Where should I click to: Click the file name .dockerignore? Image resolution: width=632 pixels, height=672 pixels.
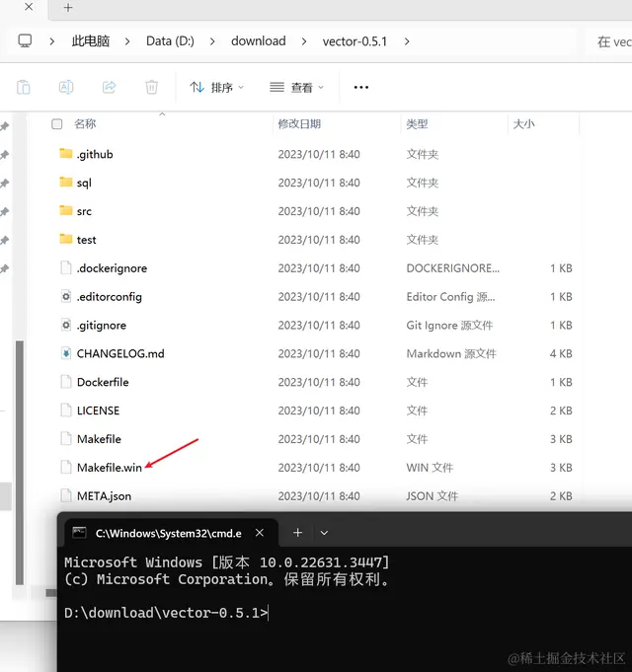(112, 268)
